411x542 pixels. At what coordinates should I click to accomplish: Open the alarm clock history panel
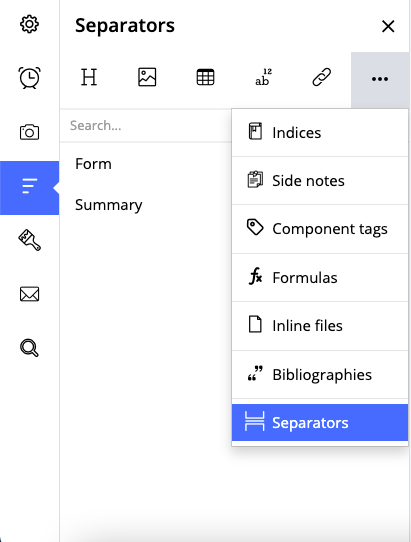(29, 77)
